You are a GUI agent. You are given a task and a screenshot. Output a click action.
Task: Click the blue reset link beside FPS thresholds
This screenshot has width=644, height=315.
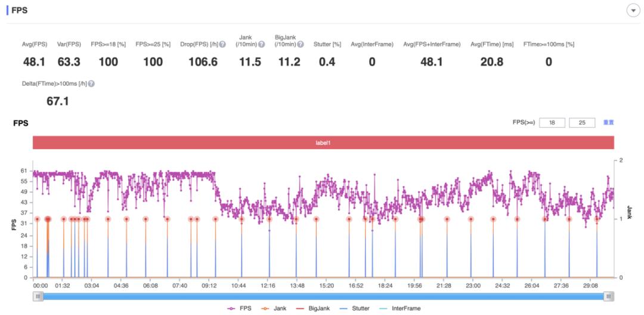(x=608, y=122)
